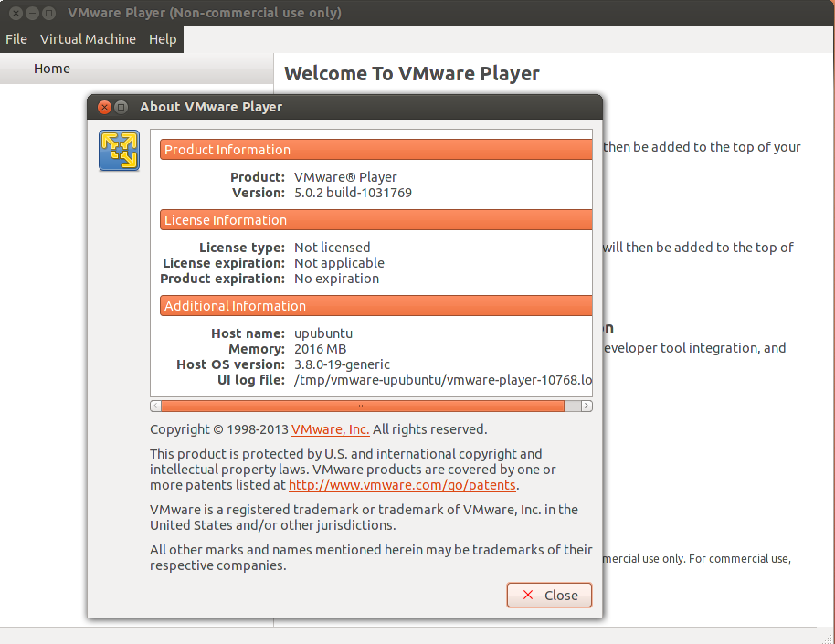Click the version value 5.0.2 build-1031769
The width and height of the screenshot is (835, 644).
(353, 193)
